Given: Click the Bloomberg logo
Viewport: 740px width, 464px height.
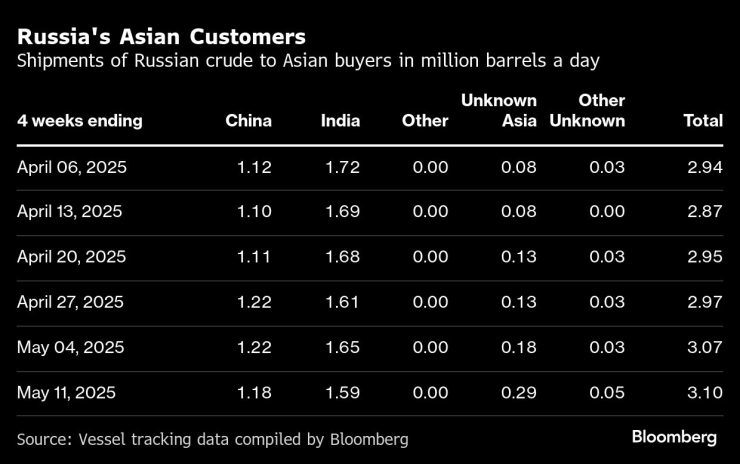Looking at the screenshot, I should pos(674,438).
